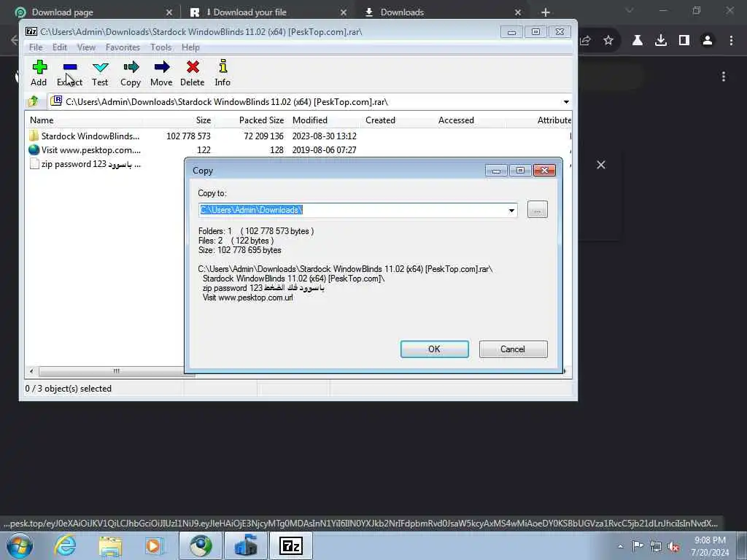The image size is (747, 560).
Task: Select the Visit www.pesktop.com shortcut icon
Action: pyautogui.click(x=34, y=149)
